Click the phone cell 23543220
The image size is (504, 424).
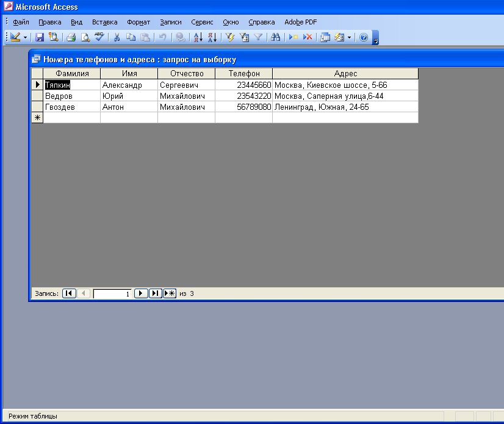click(244, 96)
